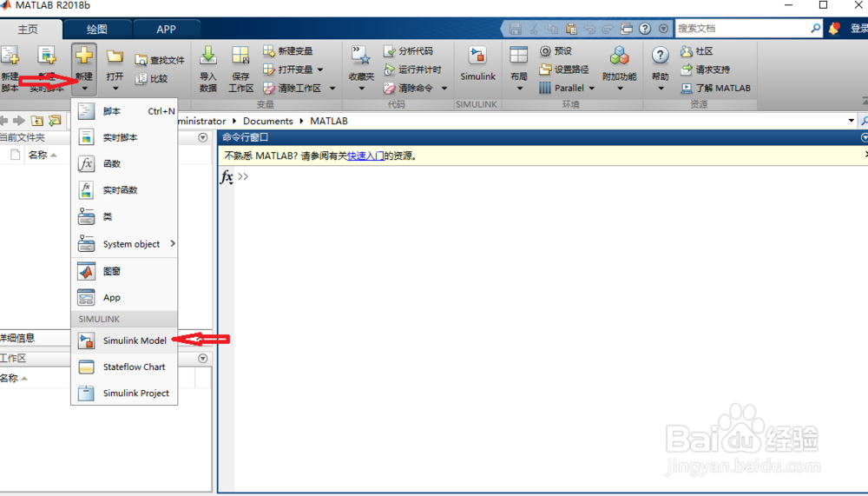Click the Compare (比较) icon

click(x=141, y=79)
